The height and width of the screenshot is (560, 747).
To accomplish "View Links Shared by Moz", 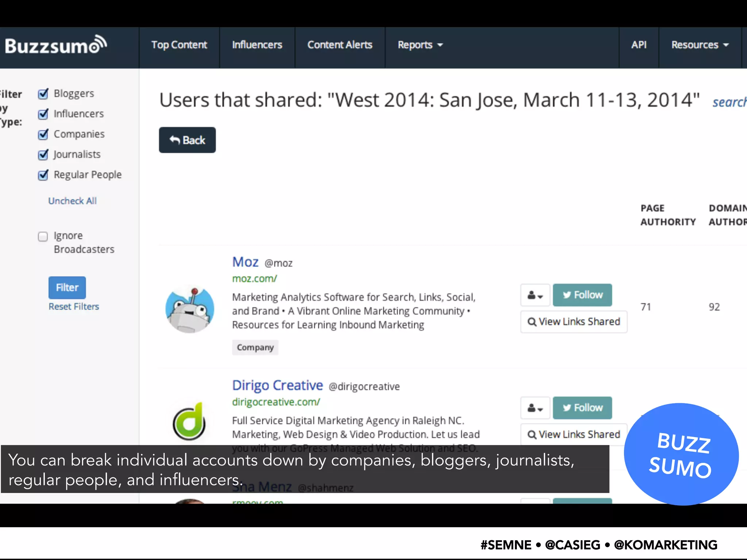I will 574,322.
